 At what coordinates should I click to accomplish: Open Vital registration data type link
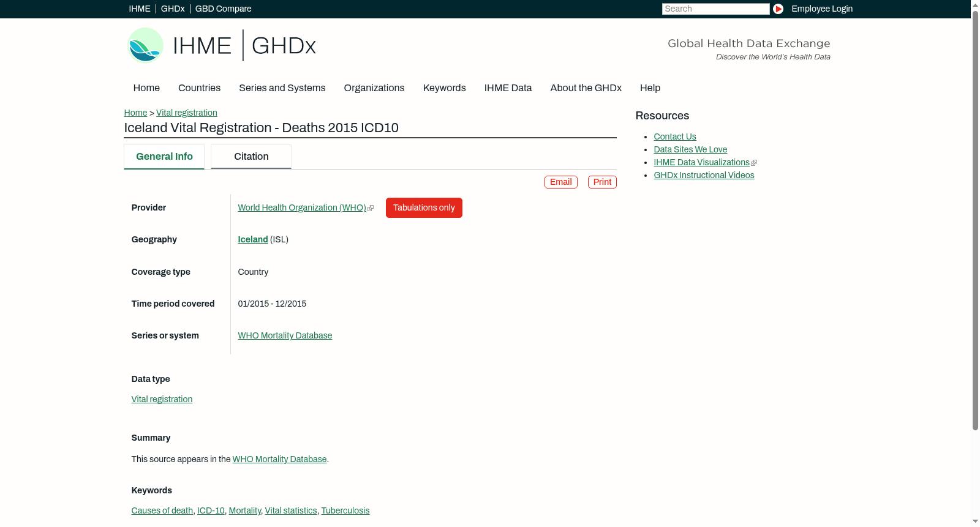pos(162,399)
